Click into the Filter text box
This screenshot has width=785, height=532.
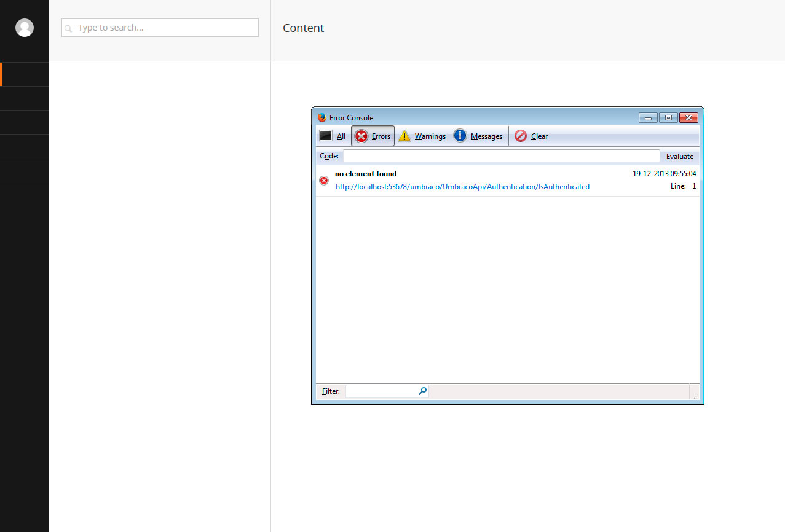point(387,391)
